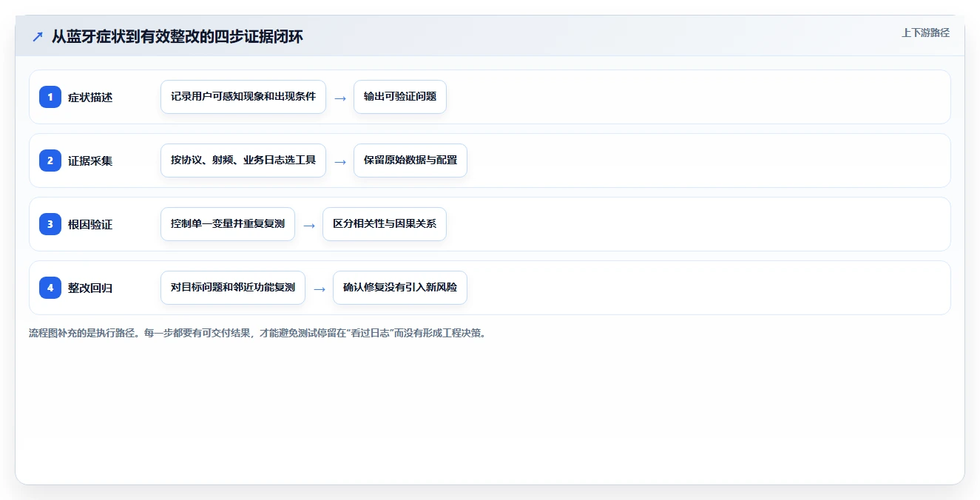
Task: Click the 根因验证 step label
Action: [90, 224]
